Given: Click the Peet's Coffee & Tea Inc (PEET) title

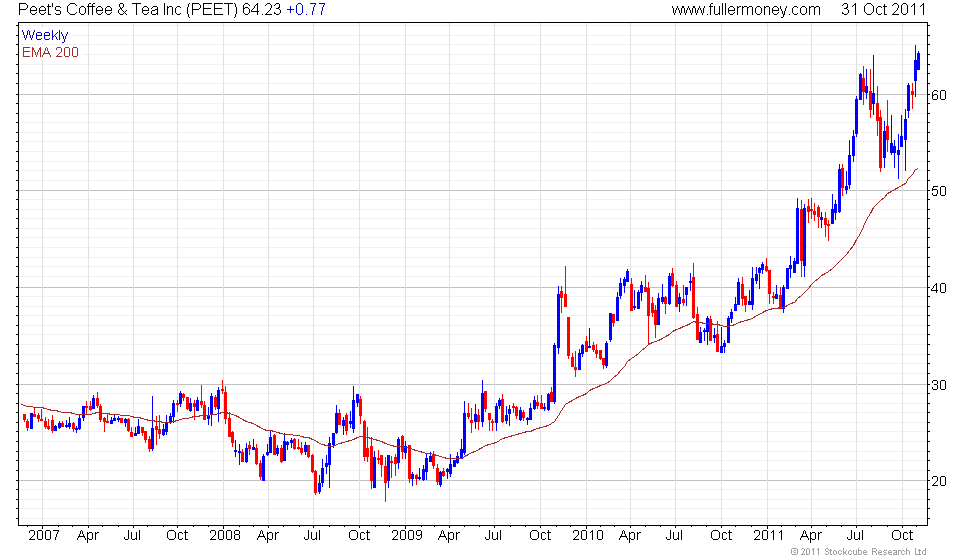Looking at the screenshot, I should [128, 10].
